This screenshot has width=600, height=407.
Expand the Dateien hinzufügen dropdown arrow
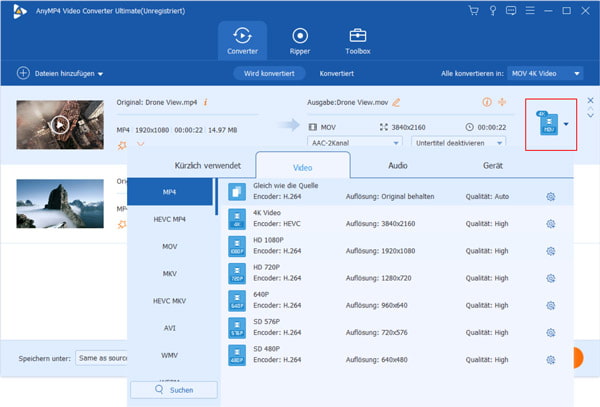click(100, 74)
